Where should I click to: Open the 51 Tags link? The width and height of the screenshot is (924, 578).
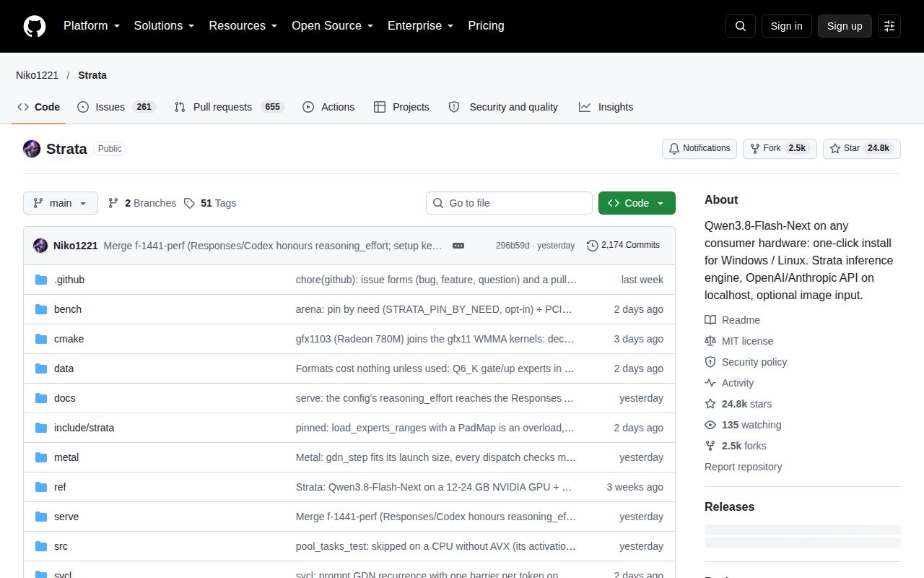[210, 203]
